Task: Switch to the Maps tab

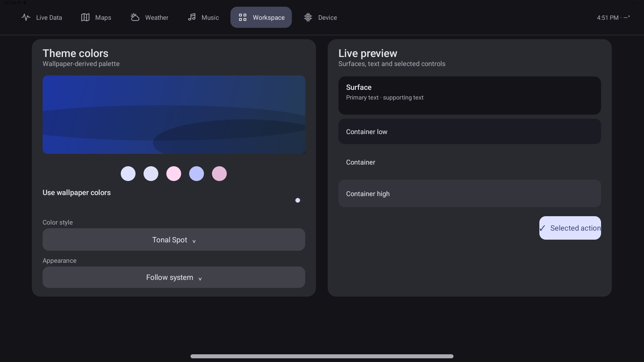Action: [x=96, y=17]
